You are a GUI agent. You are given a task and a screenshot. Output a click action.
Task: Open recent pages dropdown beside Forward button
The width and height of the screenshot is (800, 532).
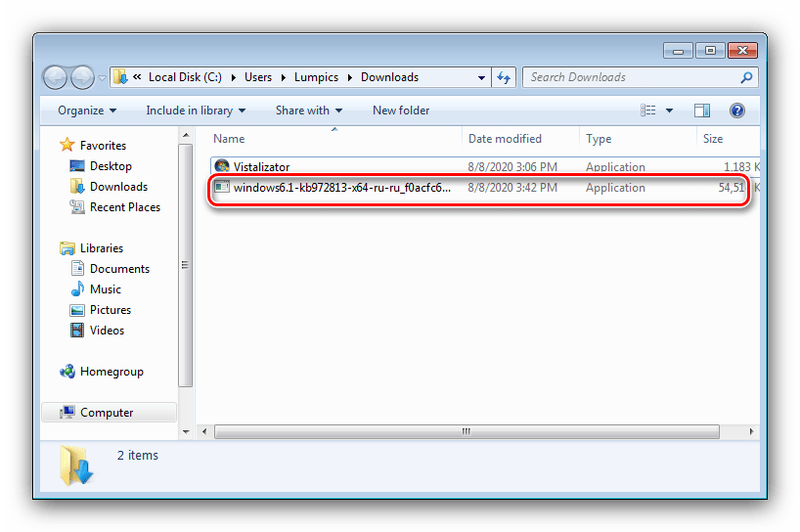[102, 78]
